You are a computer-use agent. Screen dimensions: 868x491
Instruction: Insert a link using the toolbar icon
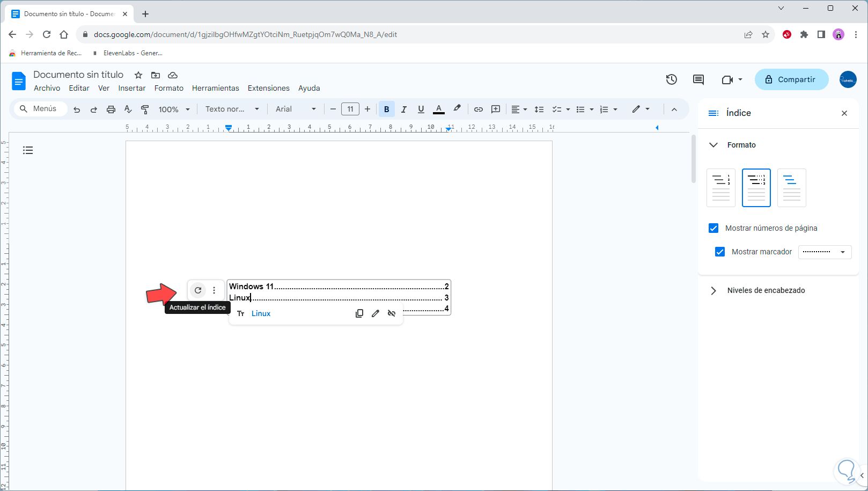[479, 109]
